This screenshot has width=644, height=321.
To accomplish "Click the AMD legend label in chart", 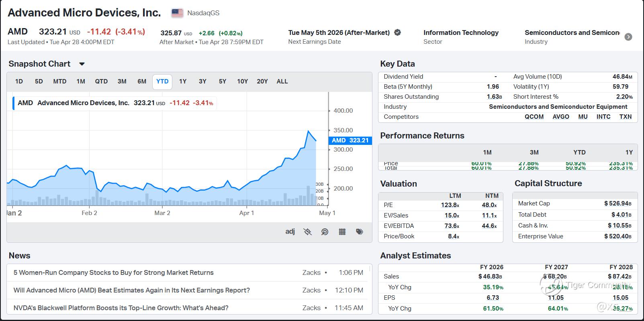I will [25, 103].
